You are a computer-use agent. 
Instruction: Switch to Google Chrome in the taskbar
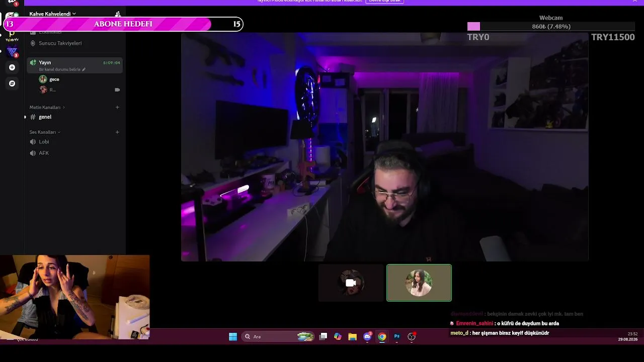[382, 337]
